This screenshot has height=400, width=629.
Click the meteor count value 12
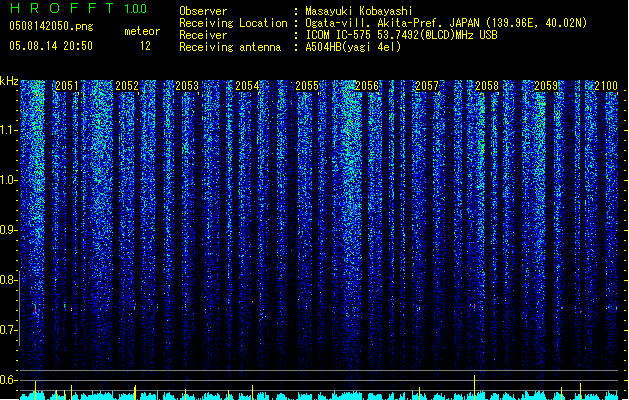pos(145,46)
